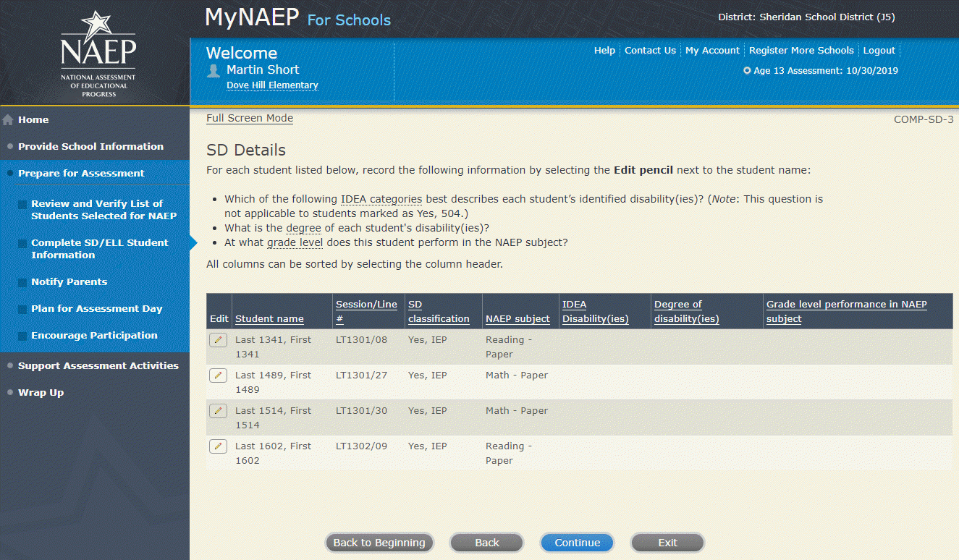Image resolution: width=959 pixels, height=560 pixels.
Task: Sort by NAEP subject column
Action: pos(517,319)
